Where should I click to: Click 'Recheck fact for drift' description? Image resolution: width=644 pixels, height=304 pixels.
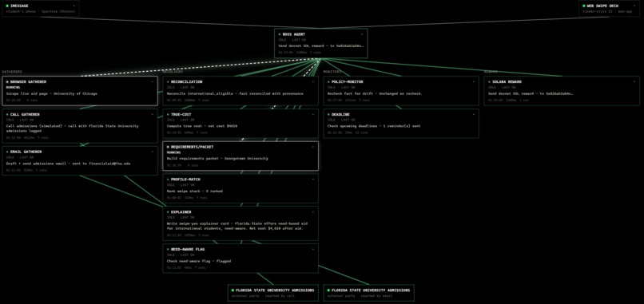[x=375, y=93]
